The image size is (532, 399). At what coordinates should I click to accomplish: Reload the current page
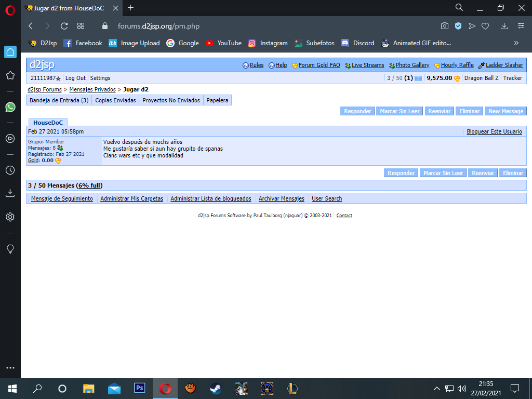[x=64, y=26]
